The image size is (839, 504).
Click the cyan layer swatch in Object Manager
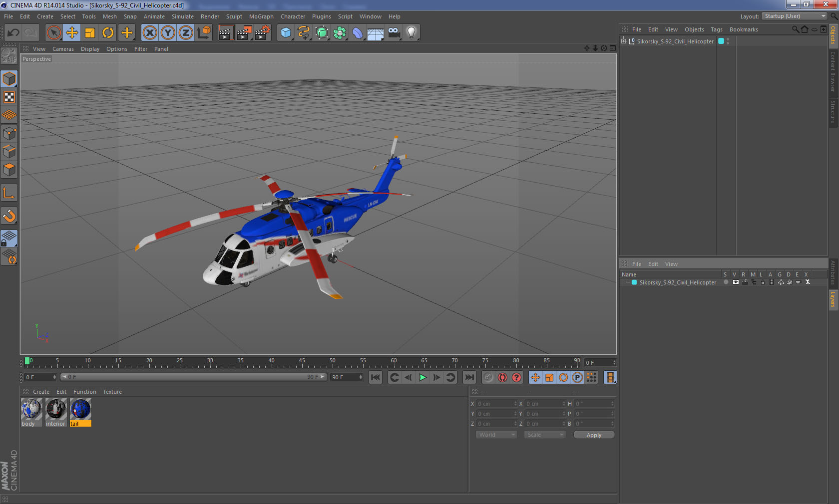click(721, 41)
